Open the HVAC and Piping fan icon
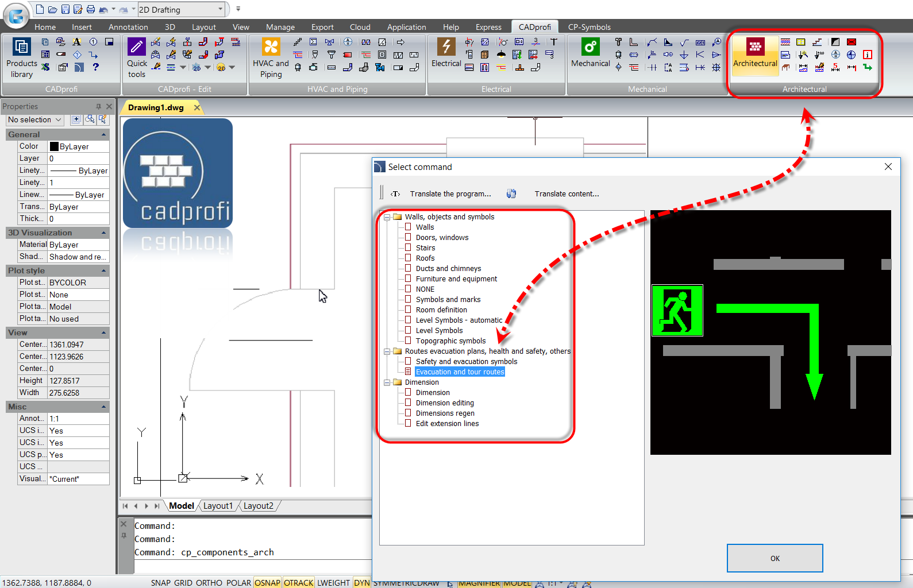913x588 pixels. 271,47
